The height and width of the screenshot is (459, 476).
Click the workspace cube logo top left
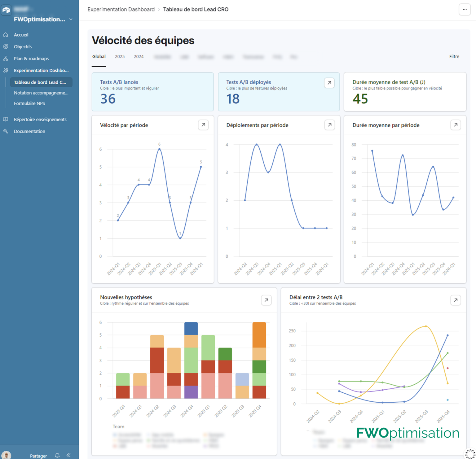point(6,10)
